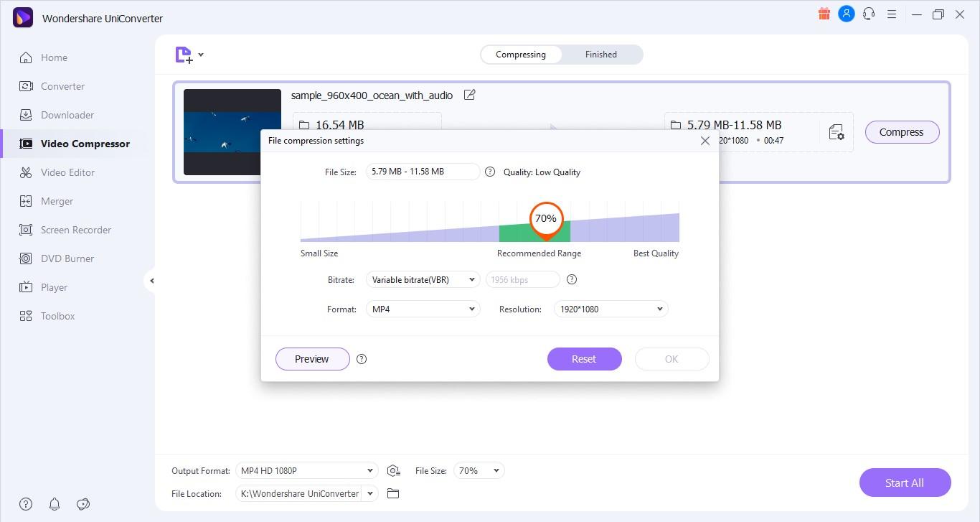Open the user account avatar icon
The image size is (980, 522).
tap(847, 14)
